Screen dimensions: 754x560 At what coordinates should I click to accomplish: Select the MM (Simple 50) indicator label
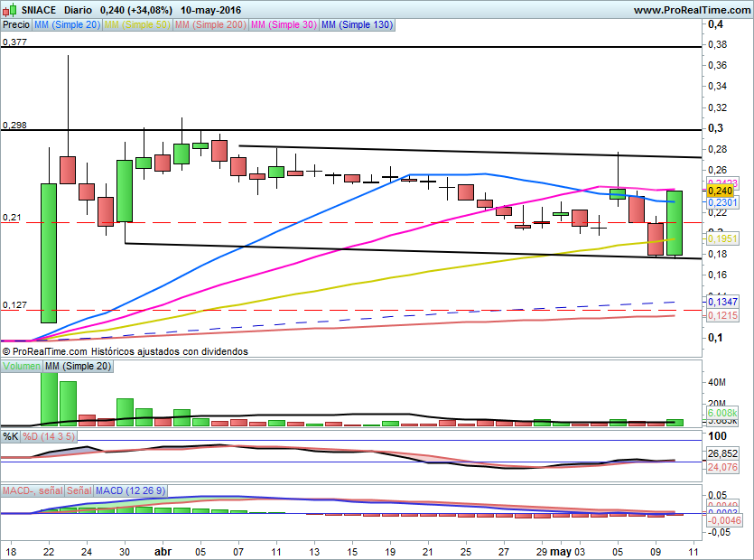136,25
